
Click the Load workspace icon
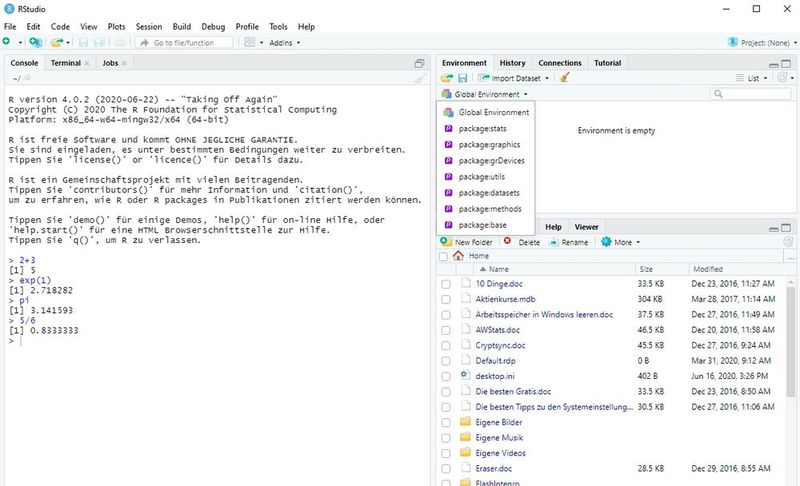(447, 78)
